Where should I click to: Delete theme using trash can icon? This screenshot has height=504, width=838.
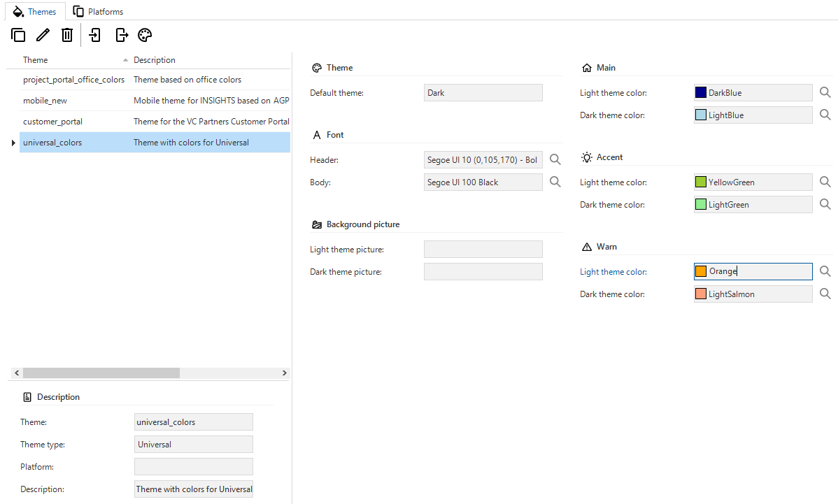tap(66, 35)
